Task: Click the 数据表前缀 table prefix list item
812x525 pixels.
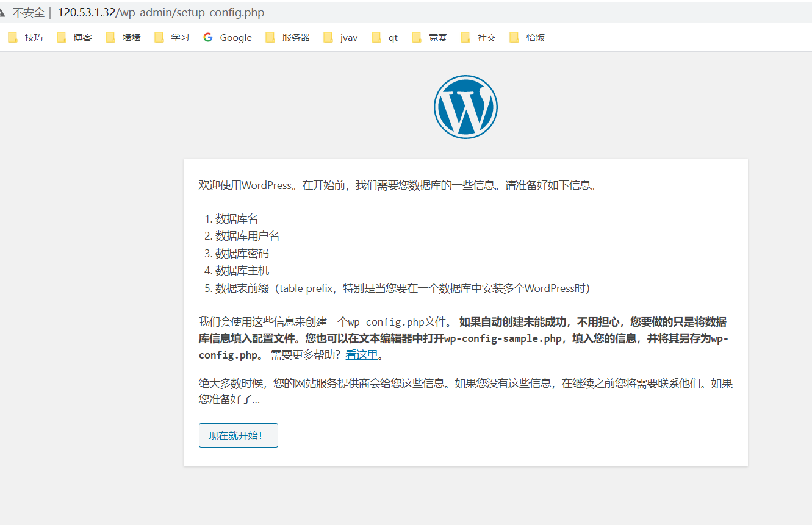Action: [x=403, y=288]
